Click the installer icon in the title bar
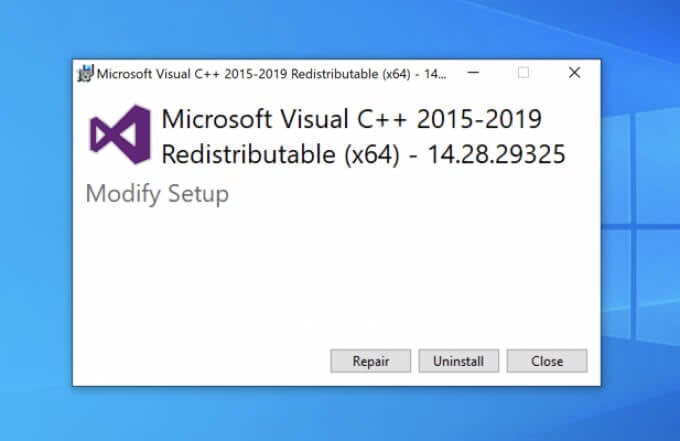680x441 pixels. point(85,73)
